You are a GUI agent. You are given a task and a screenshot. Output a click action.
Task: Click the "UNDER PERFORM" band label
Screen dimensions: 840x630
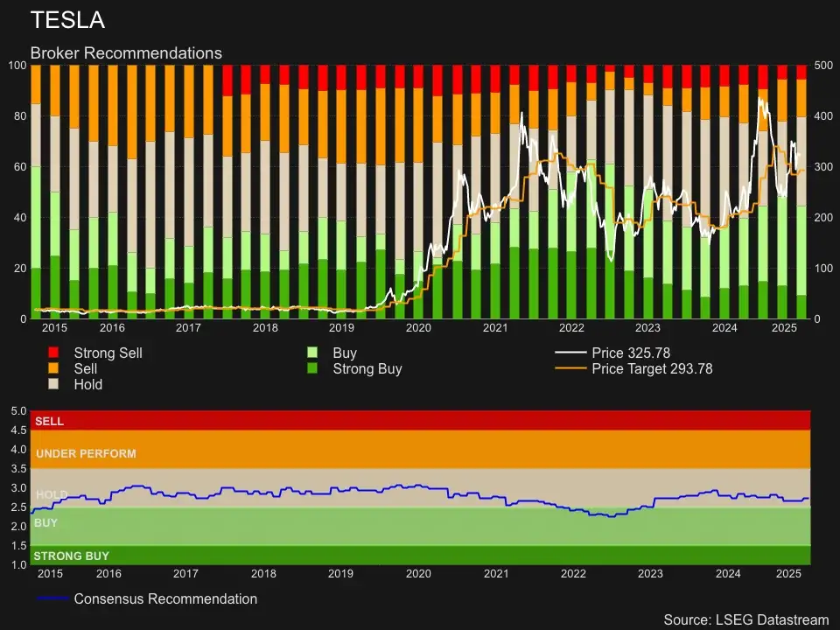pos(86,453)
